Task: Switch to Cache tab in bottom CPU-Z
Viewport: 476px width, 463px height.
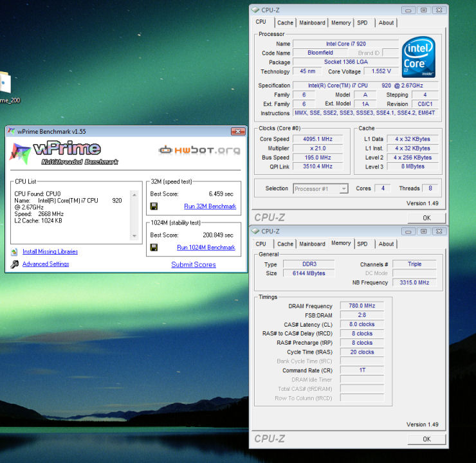Action: pos(285,244)
